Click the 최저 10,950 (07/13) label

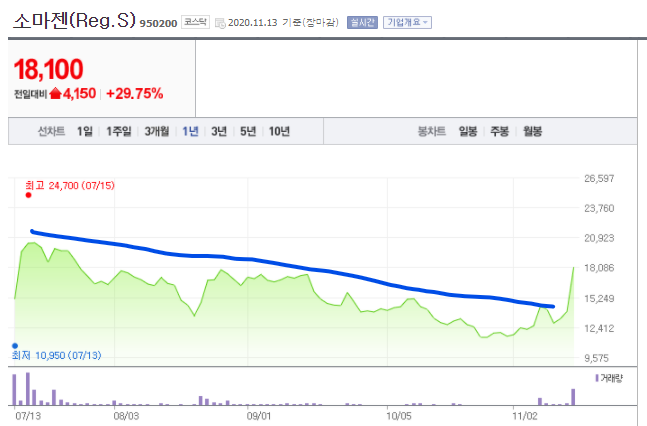(57, 355)
